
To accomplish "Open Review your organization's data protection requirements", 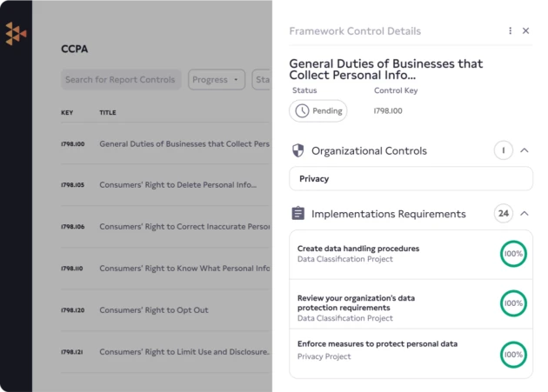I will click(356, 302).
